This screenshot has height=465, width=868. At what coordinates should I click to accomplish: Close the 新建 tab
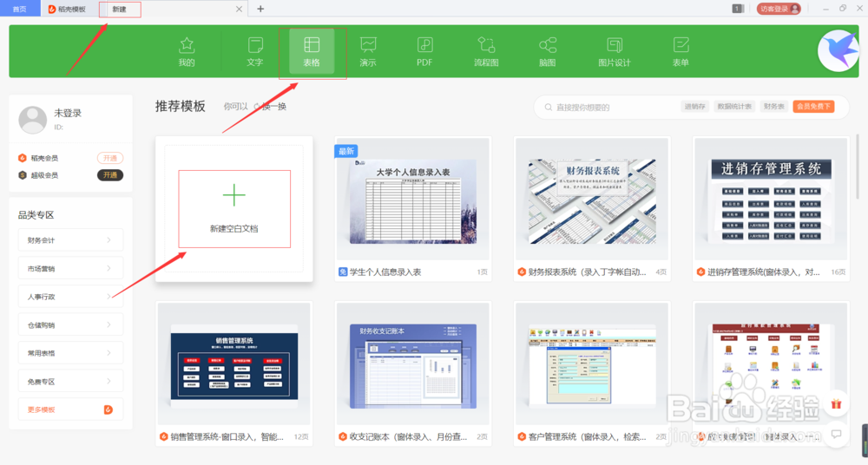[240, 9]
